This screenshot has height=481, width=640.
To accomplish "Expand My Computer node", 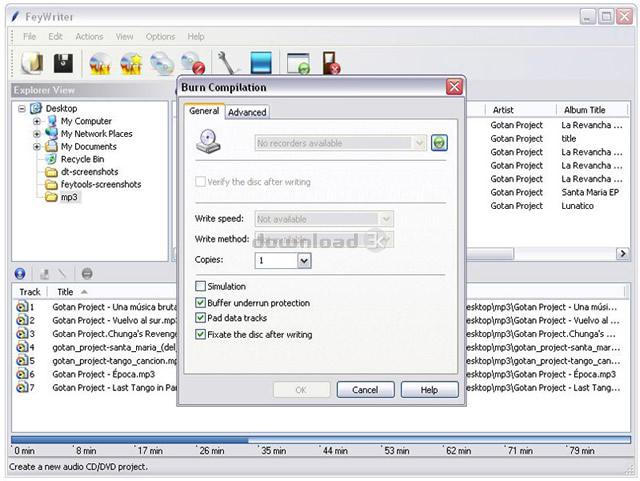I will point(37,121).
